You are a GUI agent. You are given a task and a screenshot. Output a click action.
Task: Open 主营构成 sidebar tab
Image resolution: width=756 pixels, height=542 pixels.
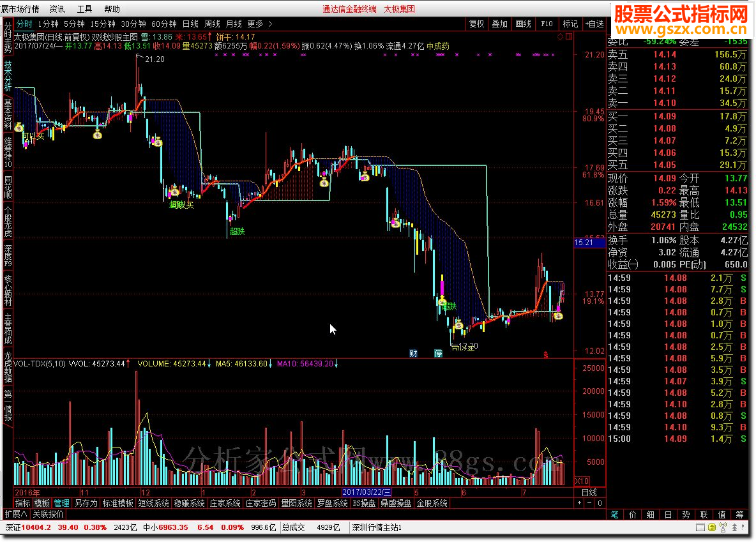(8, 329)
